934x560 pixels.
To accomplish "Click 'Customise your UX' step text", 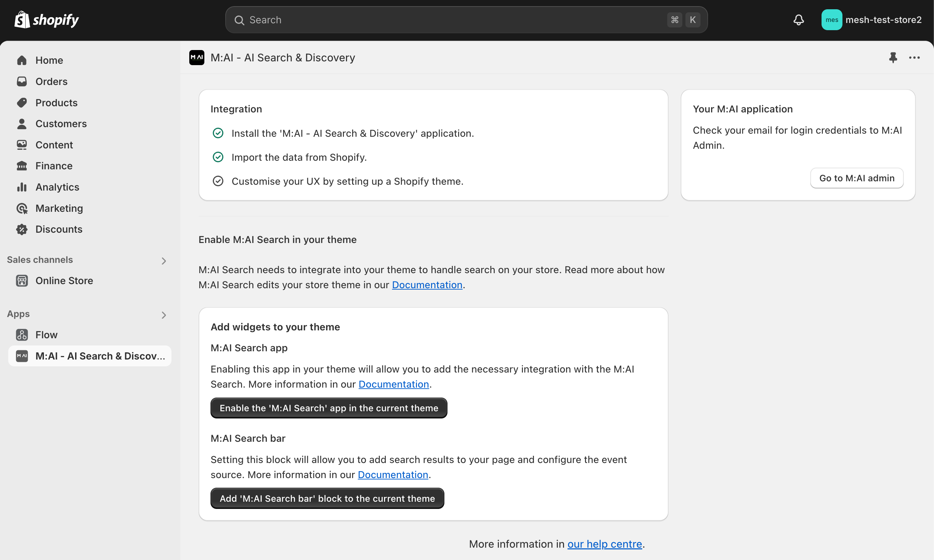I will point(347,182).
